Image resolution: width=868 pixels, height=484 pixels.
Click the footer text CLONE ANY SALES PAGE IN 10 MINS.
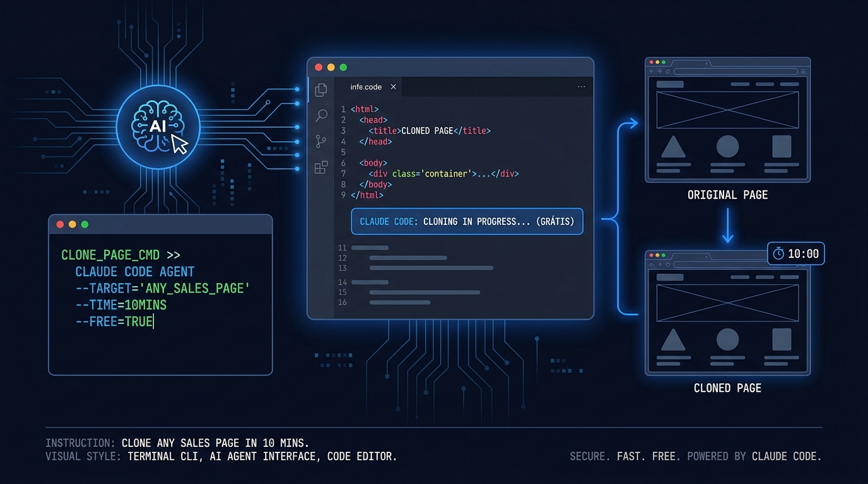(215, 443)
